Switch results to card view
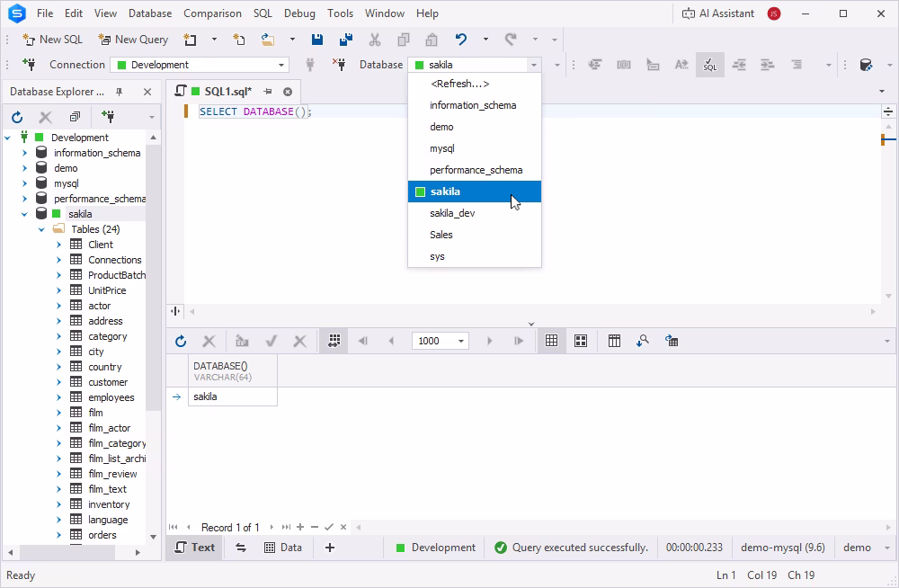The height and width of the screenshot is (588, 899). (581, 341)
